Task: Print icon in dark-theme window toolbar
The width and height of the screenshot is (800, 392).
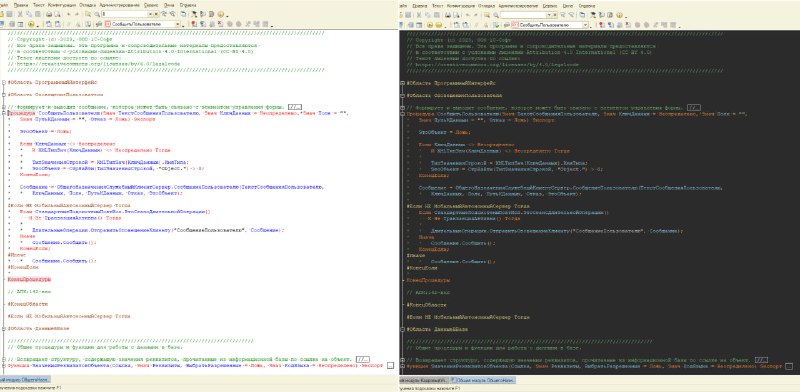Action: [448, 15]
